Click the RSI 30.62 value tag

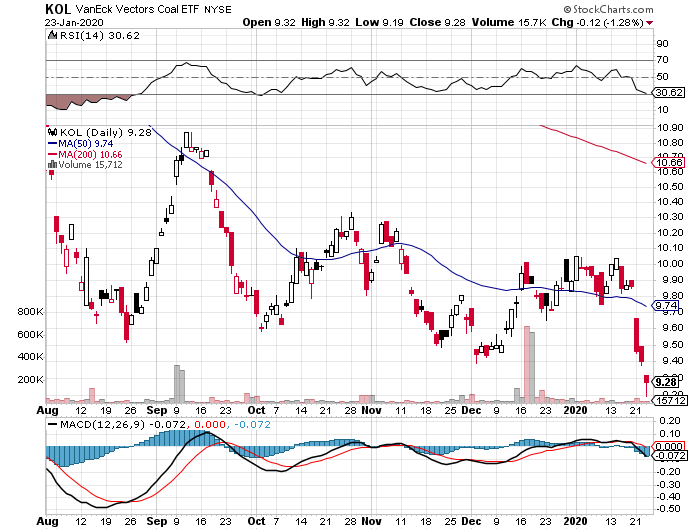coord(668,93)
